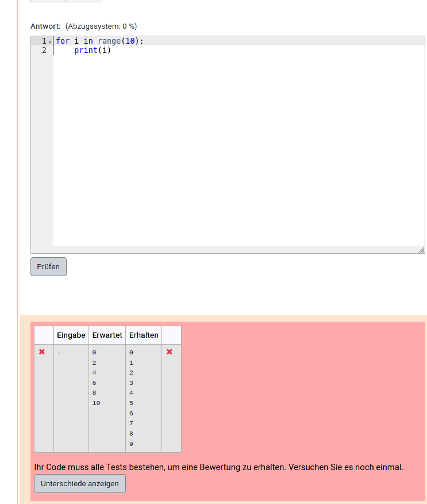Click the red X icon right of Erhalten column
Screen dimensions: 427x504
coord(170,352)
